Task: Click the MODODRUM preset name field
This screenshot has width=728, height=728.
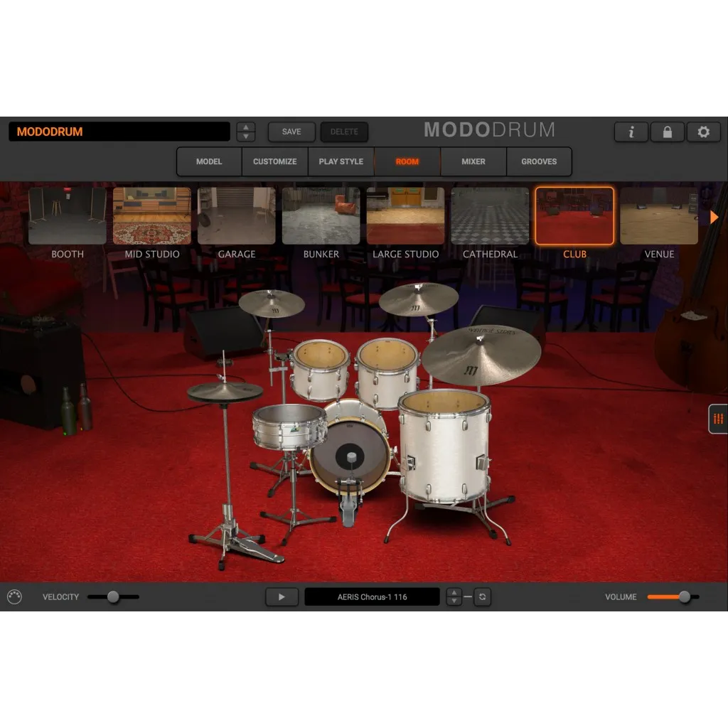Action: (119, 132)
